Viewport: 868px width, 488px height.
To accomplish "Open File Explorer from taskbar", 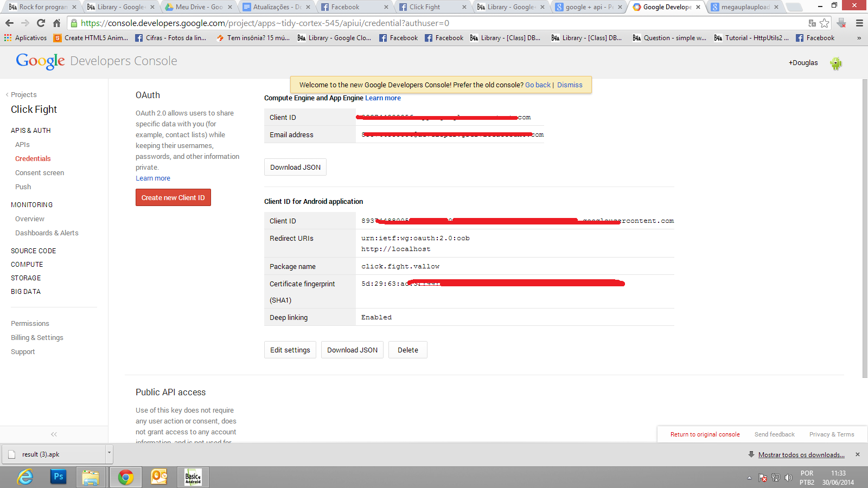I will 91,477.
